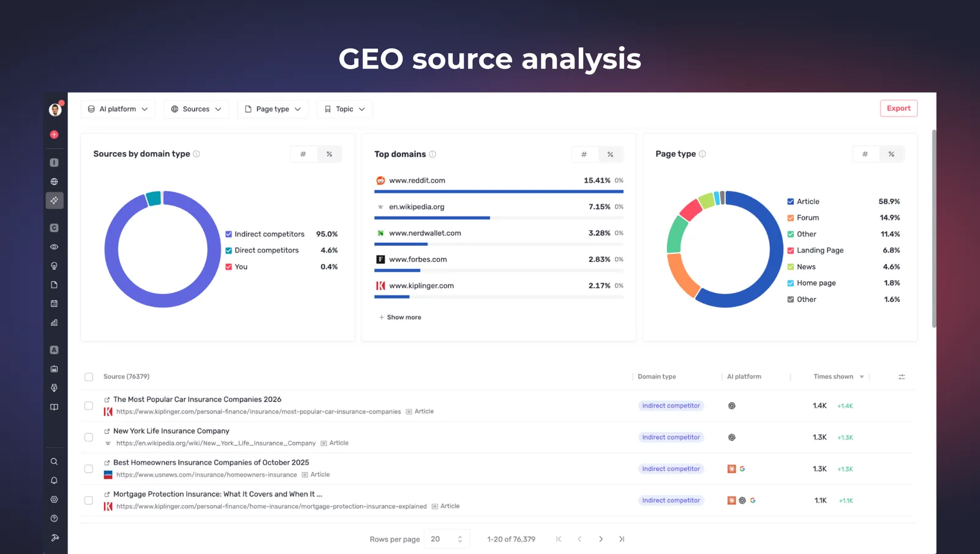The height and width of the screenshot is (554, 980).
Task: Uncheck the Forum page type checkbox
Action: 791,218
